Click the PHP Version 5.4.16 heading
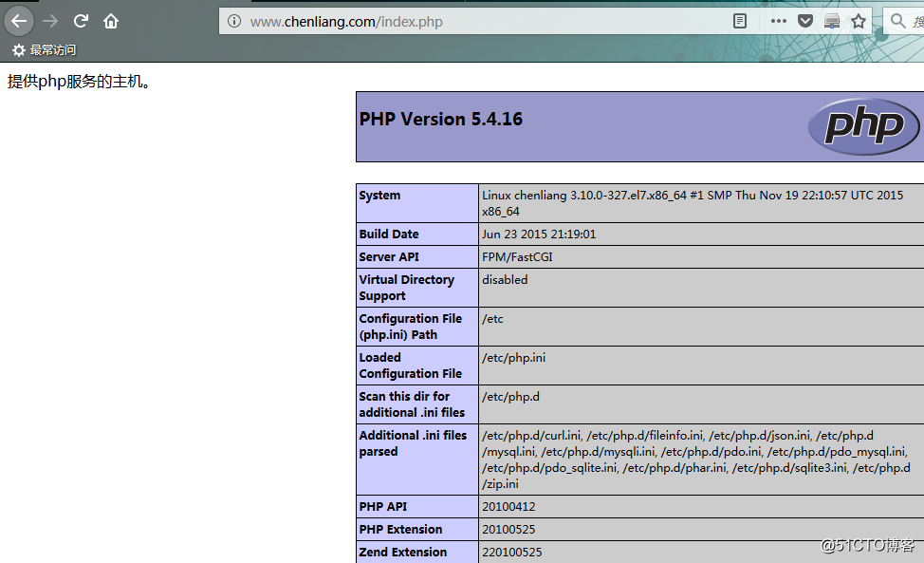Image resolution: width=924 pixels, height=563 pixels. pos(441,119)
